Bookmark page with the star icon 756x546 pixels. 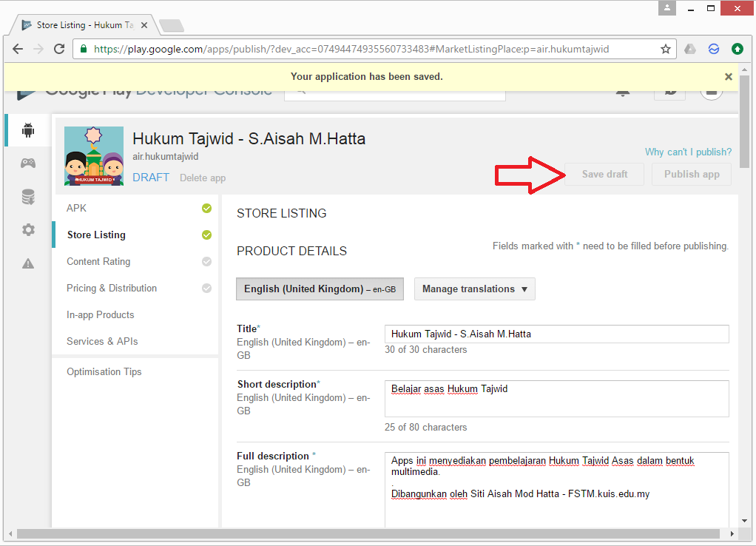pos(665,49)
